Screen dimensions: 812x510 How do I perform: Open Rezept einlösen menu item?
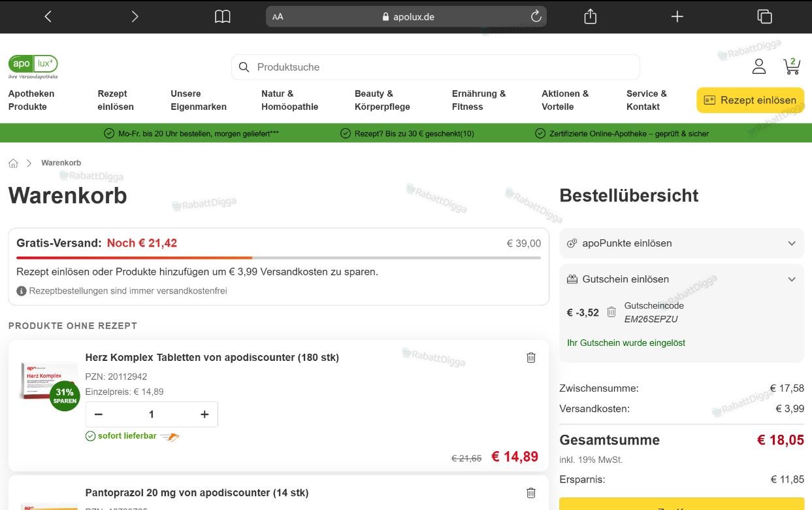coord(116,100)
